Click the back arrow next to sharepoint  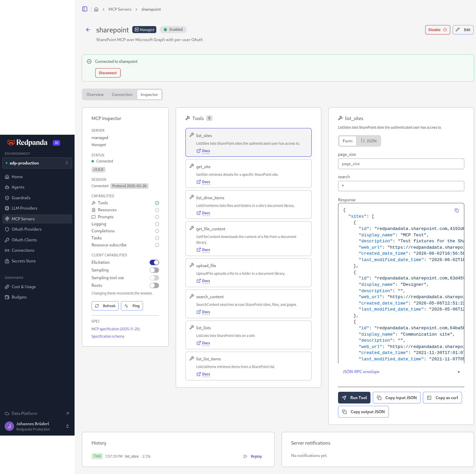click(x=88, y=30)
